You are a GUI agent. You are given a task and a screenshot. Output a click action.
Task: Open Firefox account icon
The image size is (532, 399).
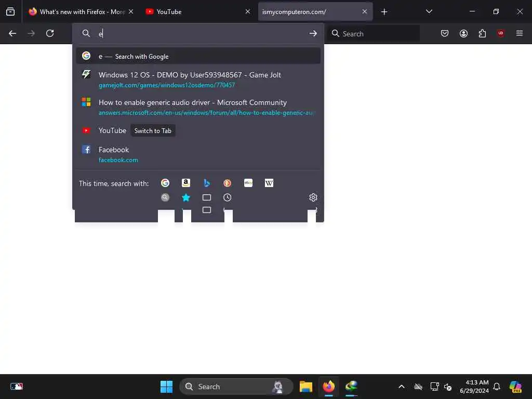point(463,33)
